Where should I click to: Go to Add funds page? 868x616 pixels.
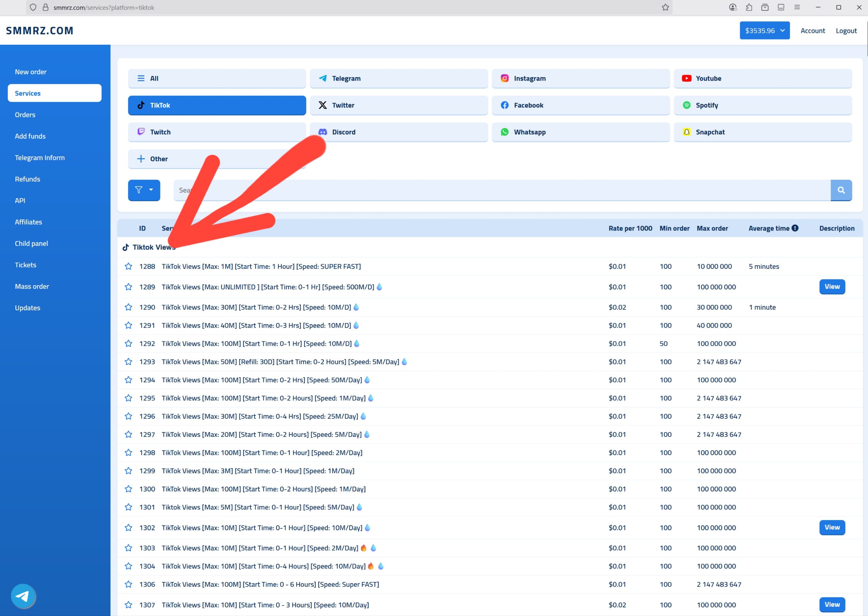tap(30, 136)
